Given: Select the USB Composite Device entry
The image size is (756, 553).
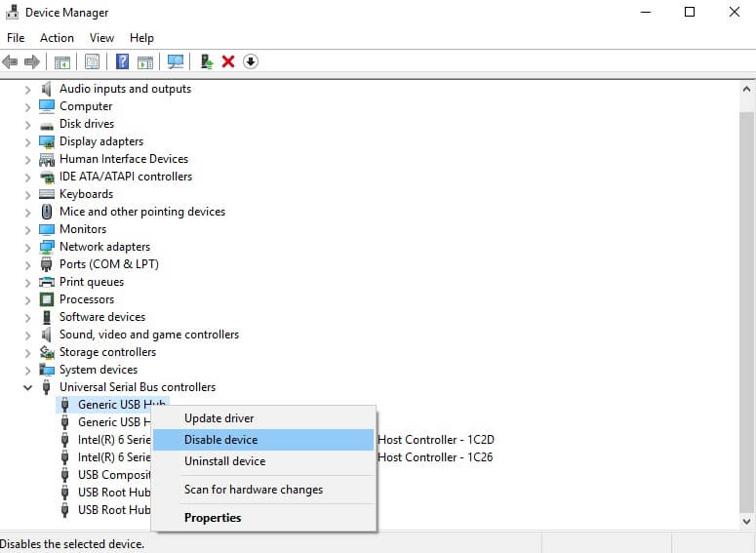Looking at the screenshot, I should pyautogui.click(x=114, y=475).
